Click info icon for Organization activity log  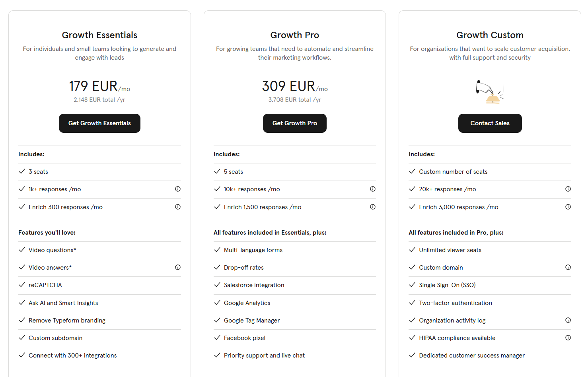(x=568, y=320)
